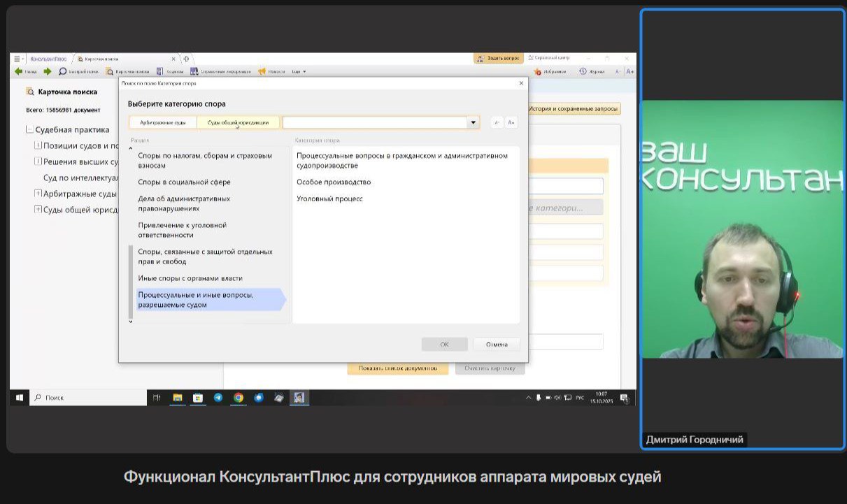Click the Back arrow icon in toolbar
Screen dimensions: 847x504
click(19, 71)
